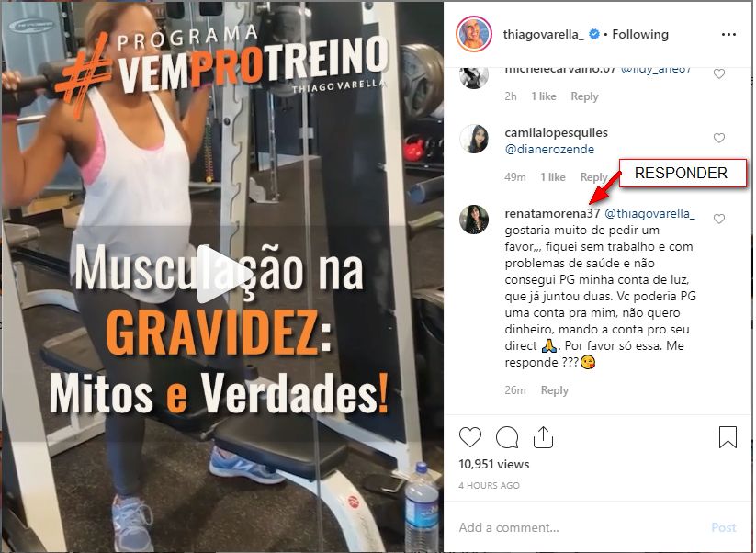Open the @dianerozende mention link

pos(549,149)
